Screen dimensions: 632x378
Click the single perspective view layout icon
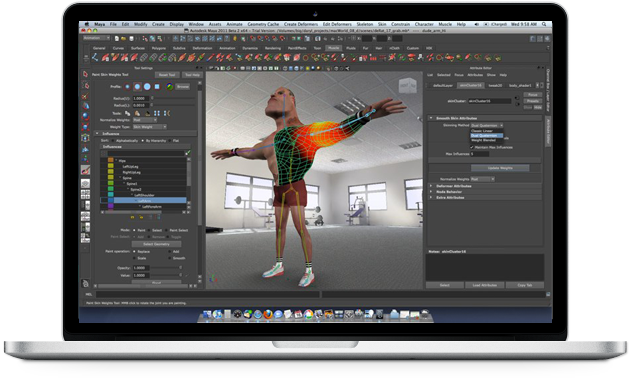[85, 184]
